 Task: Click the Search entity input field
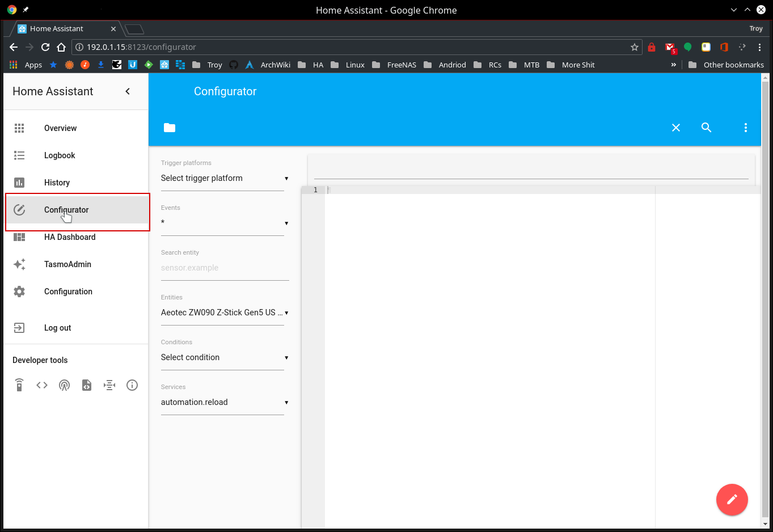[225, 268]
